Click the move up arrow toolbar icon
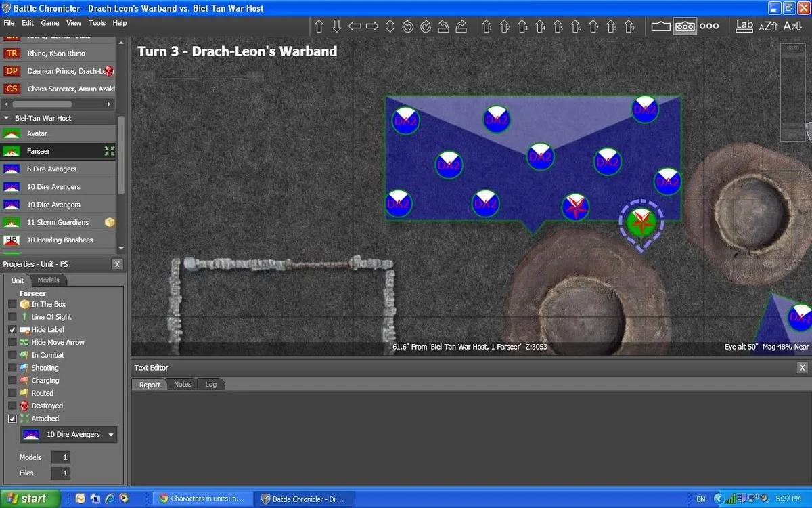The height and width of the screenshot is (508, 812). tap(319, 26)
